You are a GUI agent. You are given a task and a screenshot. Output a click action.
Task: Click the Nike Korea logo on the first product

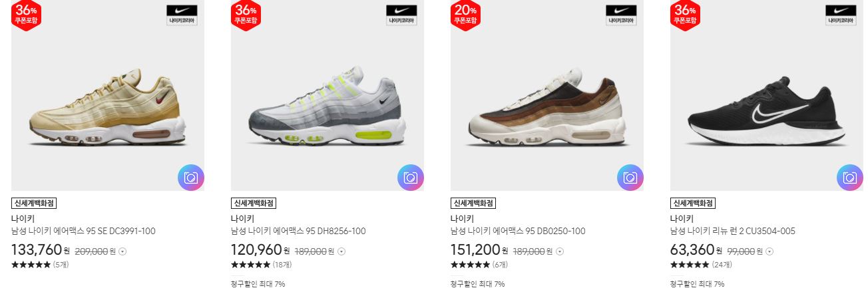pyautogui.click(x=182, y=15)
